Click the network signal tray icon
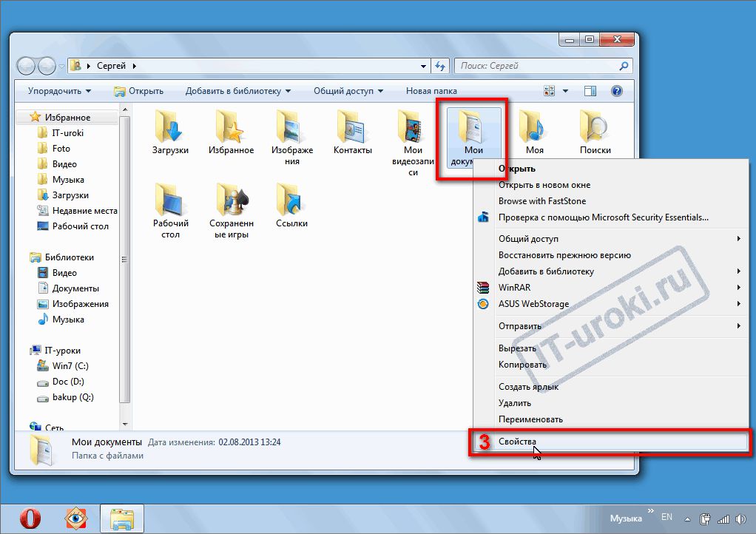This screenshot has height=534, width=756. point(723,519)
